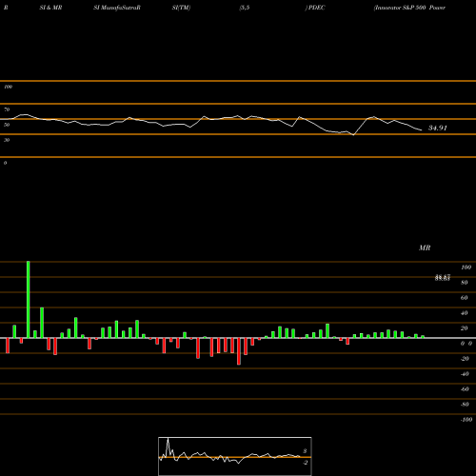The width and height of the screenshot is (476, 476).
Task: Click the 80 label on MR axis
Action: tap(465, 283)
